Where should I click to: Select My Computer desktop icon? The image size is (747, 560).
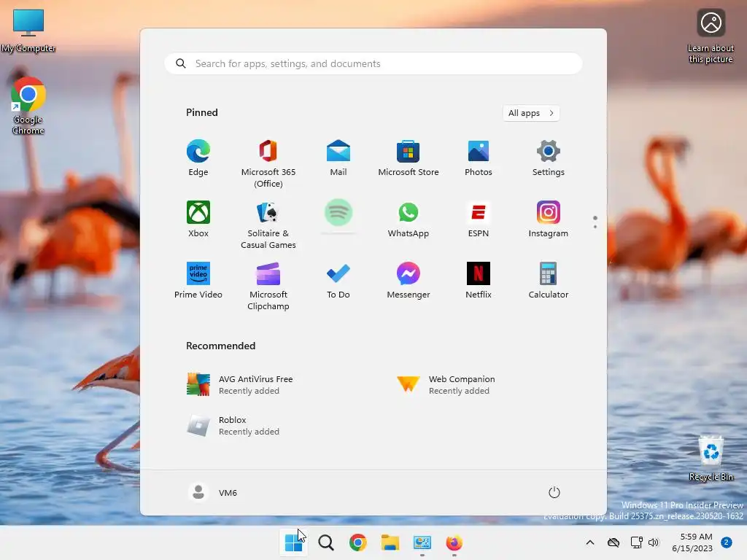click(28, 31)
